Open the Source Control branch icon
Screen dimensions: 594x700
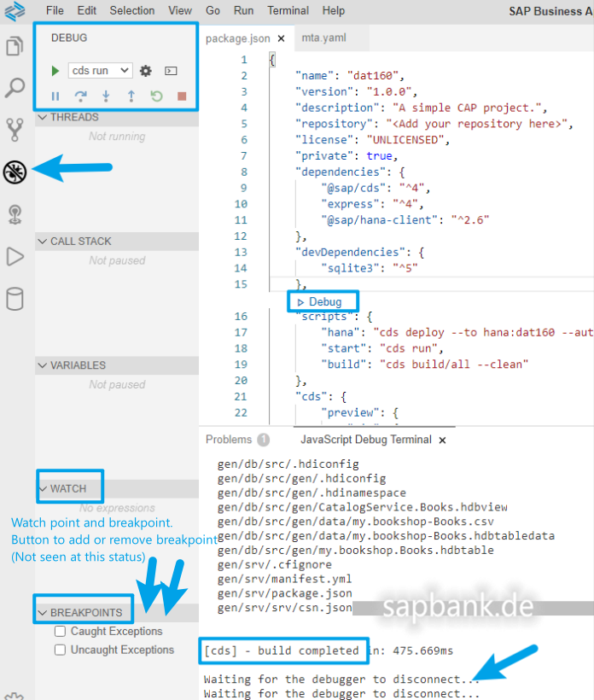click(15, 130)
